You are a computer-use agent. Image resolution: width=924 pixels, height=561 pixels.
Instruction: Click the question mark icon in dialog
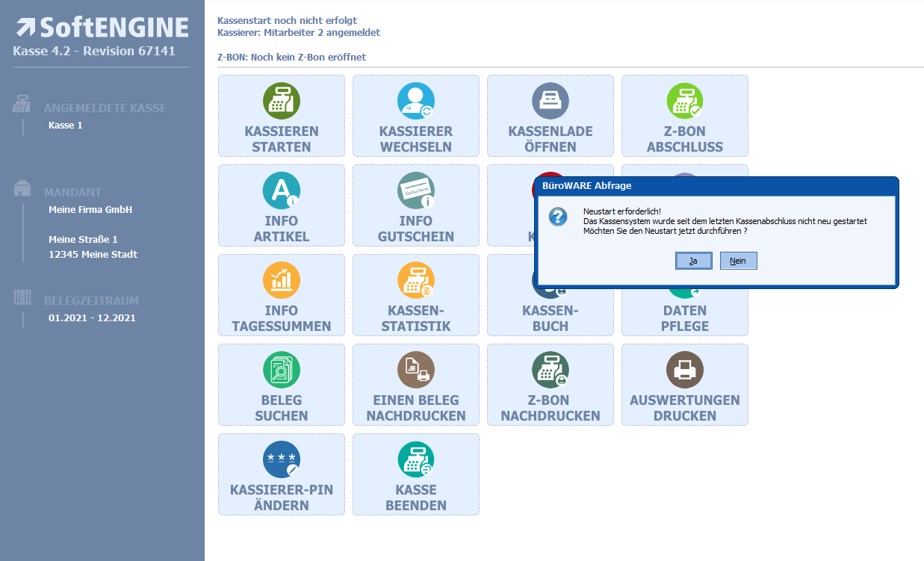pyautogui.click(x=558, y=217)
